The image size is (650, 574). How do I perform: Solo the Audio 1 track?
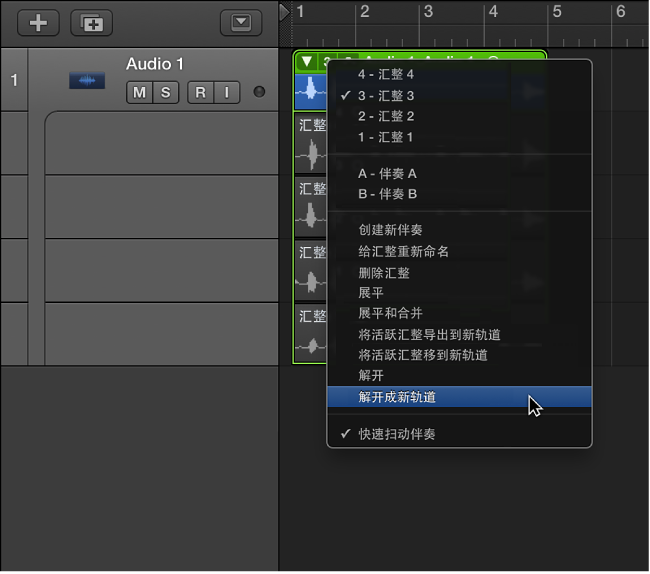[166, 92]
